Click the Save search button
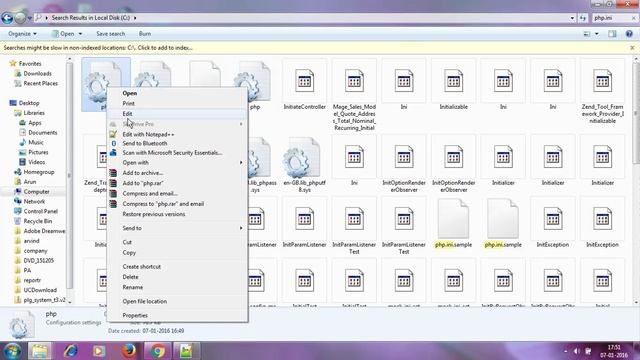The height and width of the screenshot is (360, 640). [111, 34]
